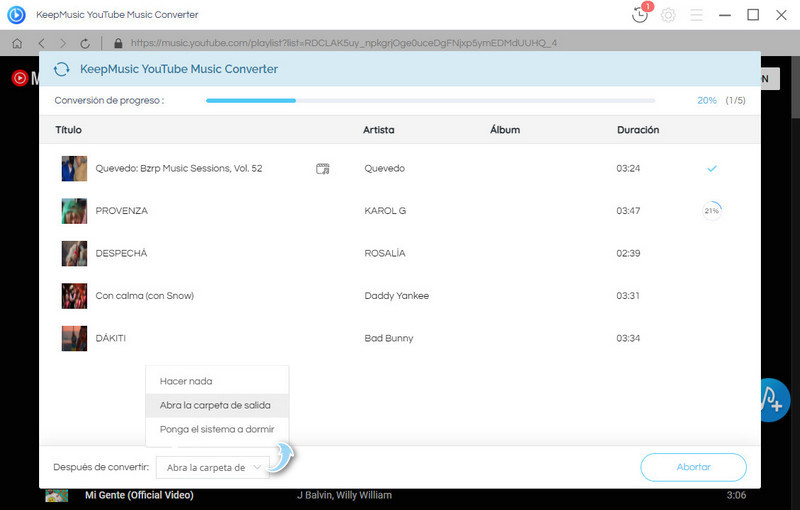
Task: Click 'J Balvin, Willy William' in background playlist
Action: (x=344, y=495)
